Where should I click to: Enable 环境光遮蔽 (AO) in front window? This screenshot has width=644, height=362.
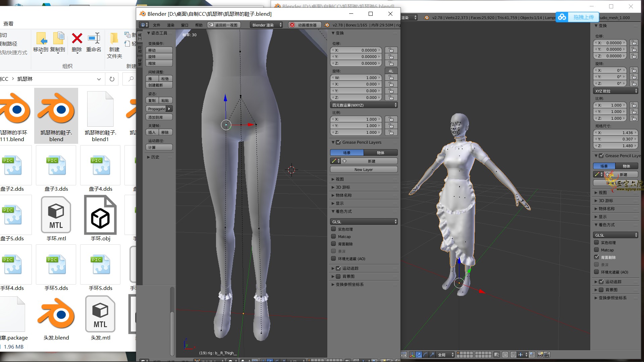click(x=333, y=258)
